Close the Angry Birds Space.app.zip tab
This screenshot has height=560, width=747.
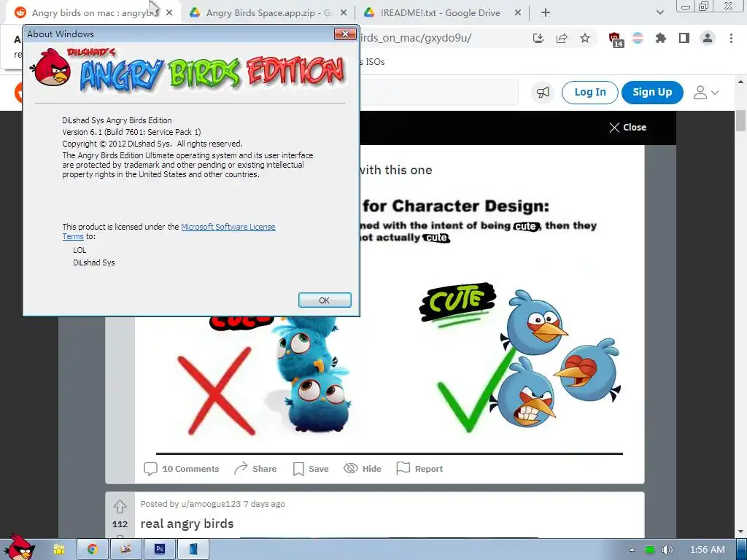click(344, 13)
